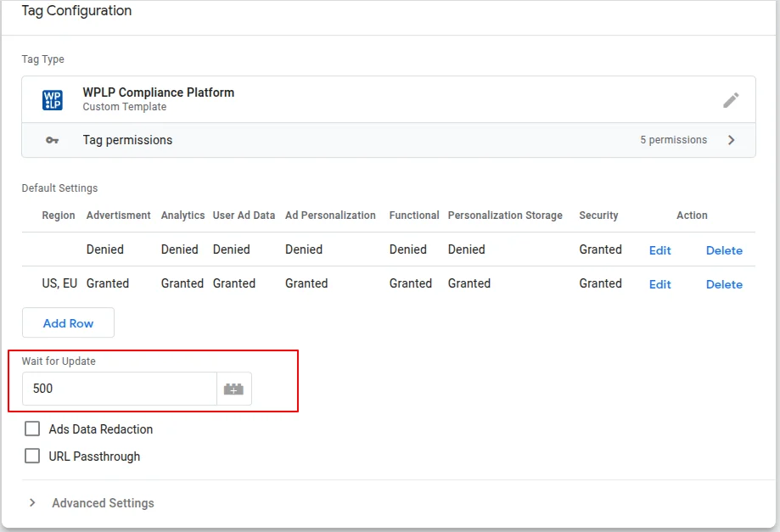
Task: Click the pencil icon to edit the tag type
Action: 731,99
